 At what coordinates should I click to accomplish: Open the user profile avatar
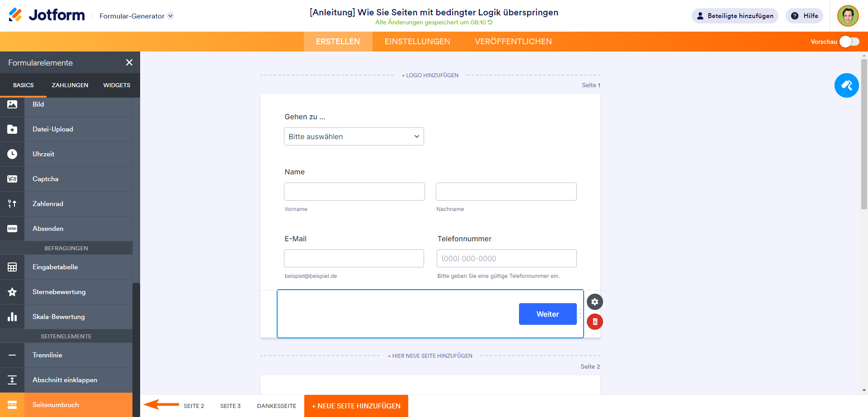coord(848,16)
